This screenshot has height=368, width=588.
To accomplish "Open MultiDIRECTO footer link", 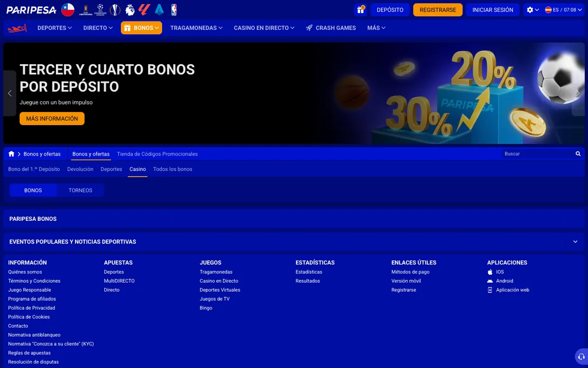I will click(x=119, y=281).
